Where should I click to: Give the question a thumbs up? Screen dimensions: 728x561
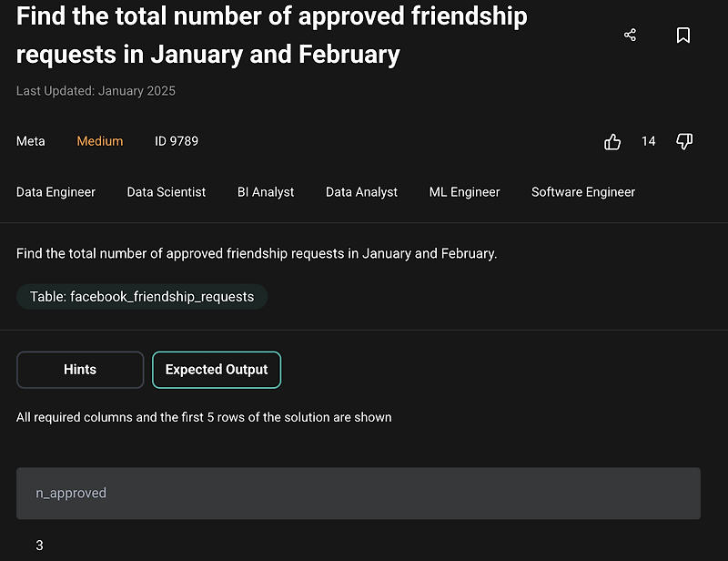612,141
